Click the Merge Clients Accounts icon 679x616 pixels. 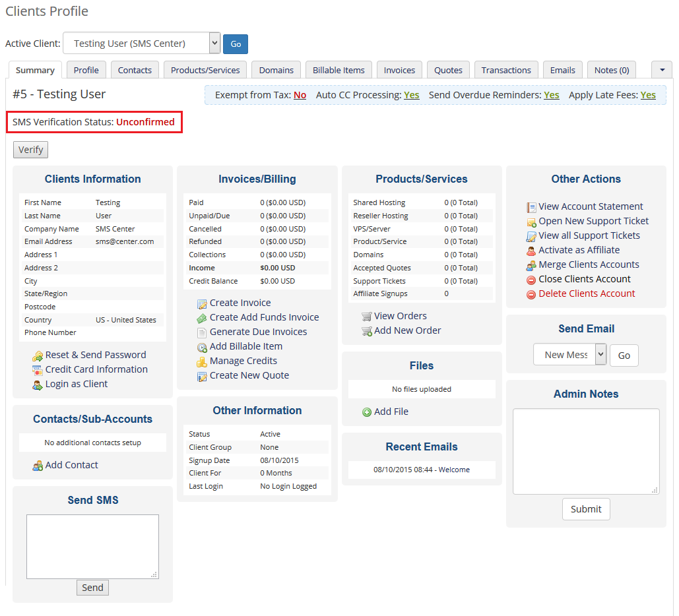(531, 265)
